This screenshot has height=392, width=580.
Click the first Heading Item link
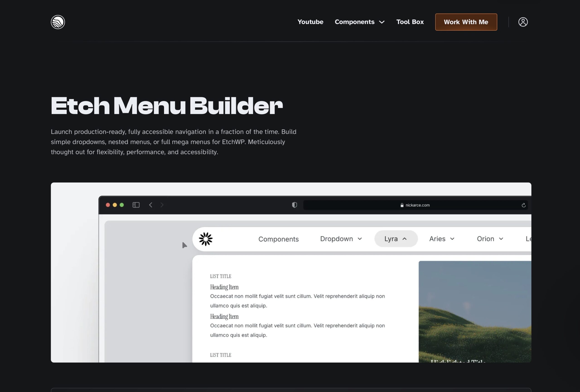(x=224, y=287)
